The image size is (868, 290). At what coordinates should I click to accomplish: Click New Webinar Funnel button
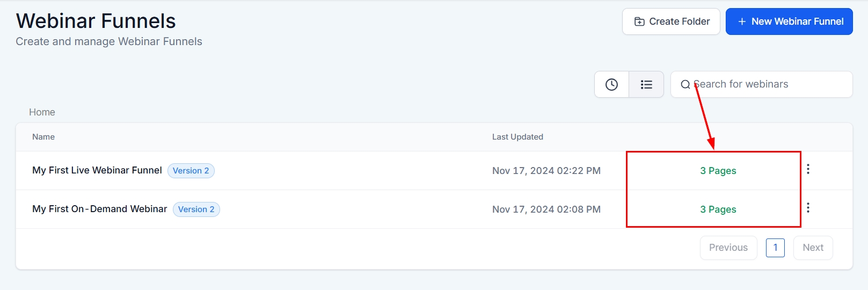(789, 21)
